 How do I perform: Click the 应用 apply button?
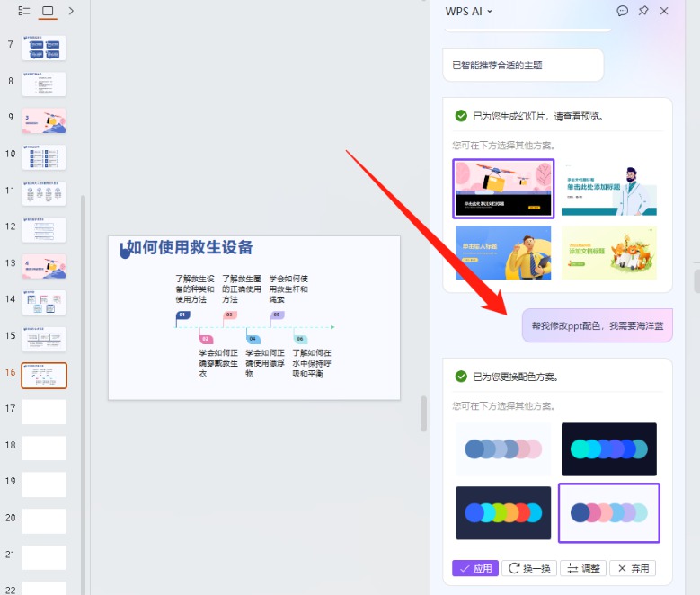coord(475,568)
